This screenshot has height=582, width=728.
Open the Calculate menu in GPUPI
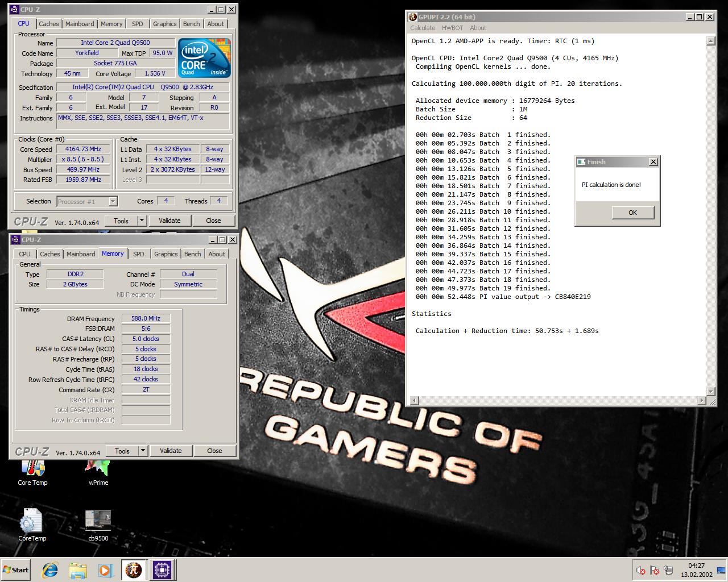[423, 28]
